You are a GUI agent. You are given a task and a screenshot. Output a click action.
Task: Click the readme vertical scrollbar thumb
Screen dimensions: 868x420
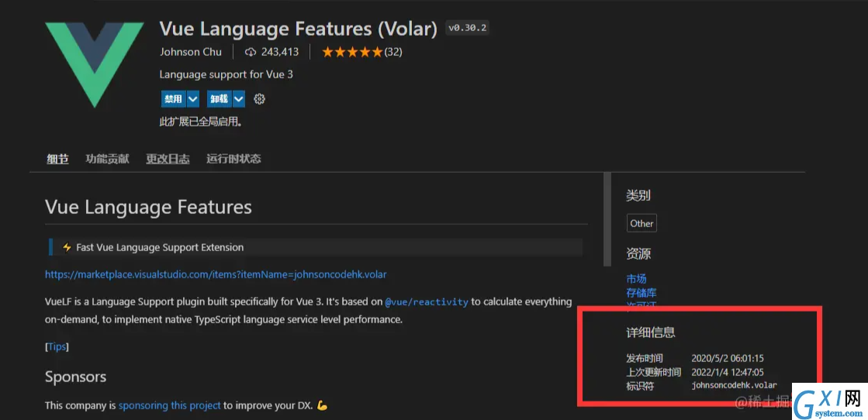coord(607,219)
